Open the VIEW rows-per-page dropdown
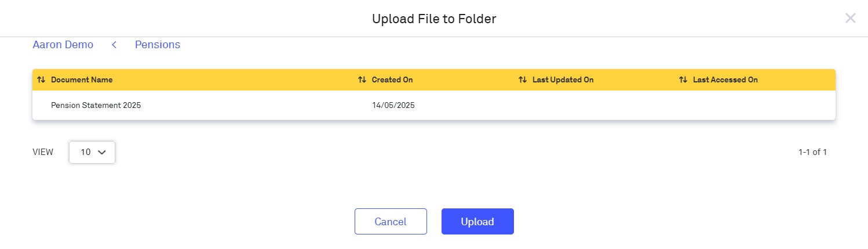868x249 pixels. 92,152
